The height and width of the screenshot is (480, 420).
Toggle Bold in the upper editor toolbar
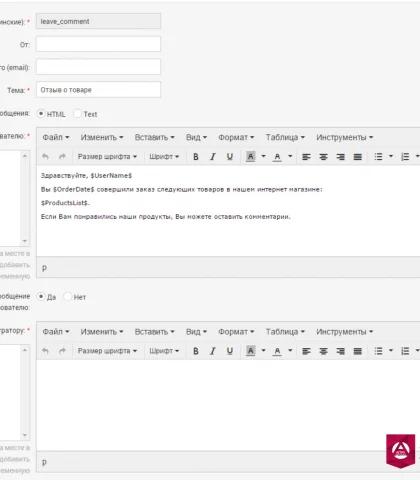pyautogui.click(x=196, y=157)
